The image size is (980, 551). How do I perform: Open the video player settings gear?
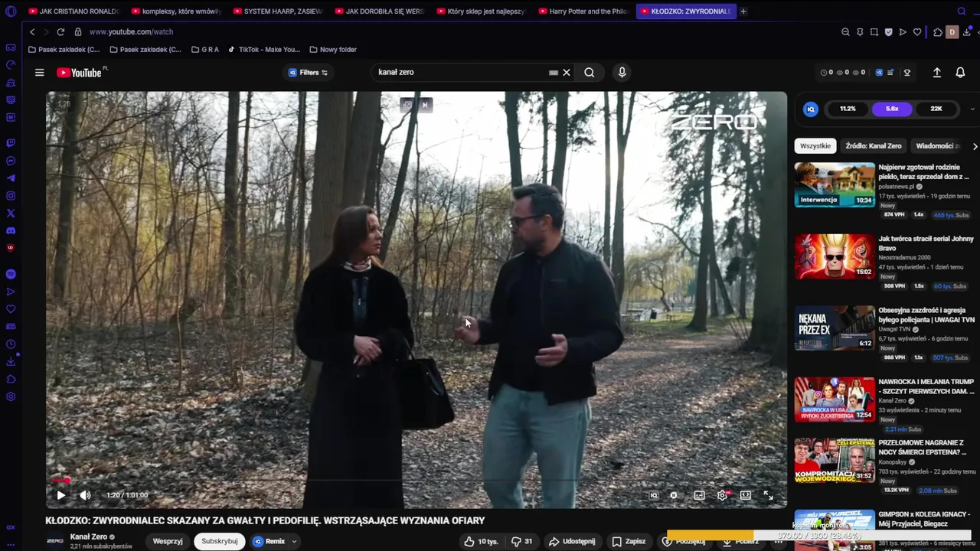[x=722, y=495]
